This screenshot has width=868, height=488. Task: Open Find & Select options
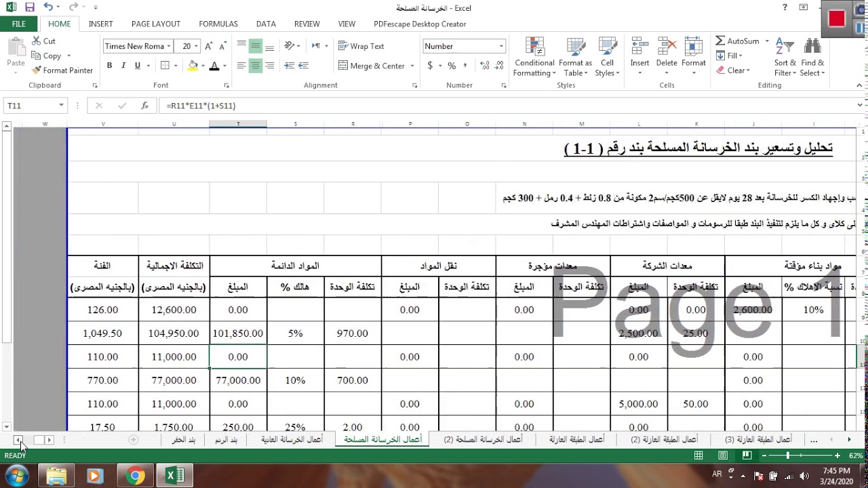click(812, 57)
